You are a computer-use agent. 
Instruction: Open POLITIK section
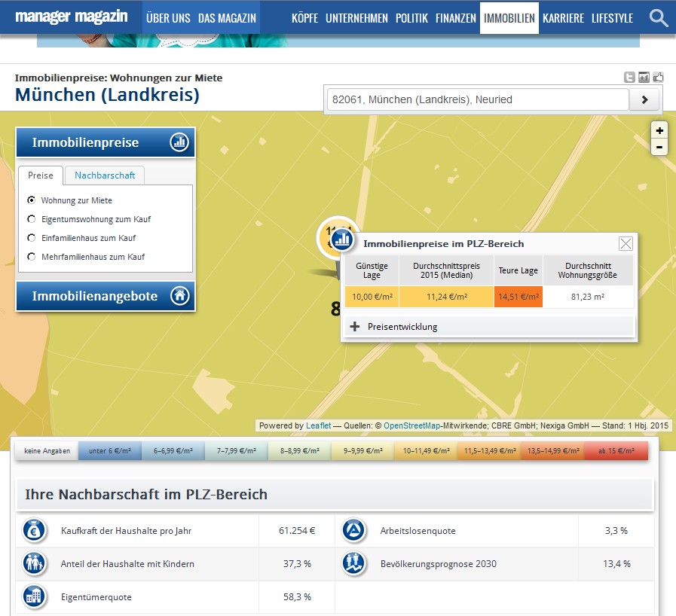[x=411, y=18]
